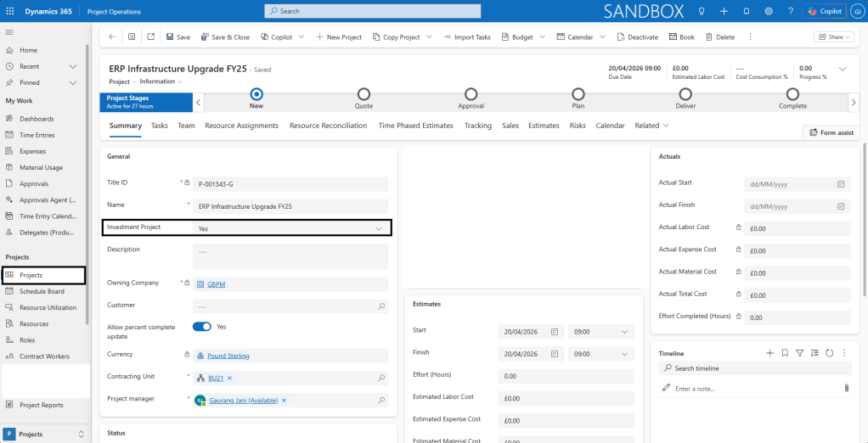The image size is (868, 443).
Task: Click the main form vertical scrollbar
Action: 864,221
